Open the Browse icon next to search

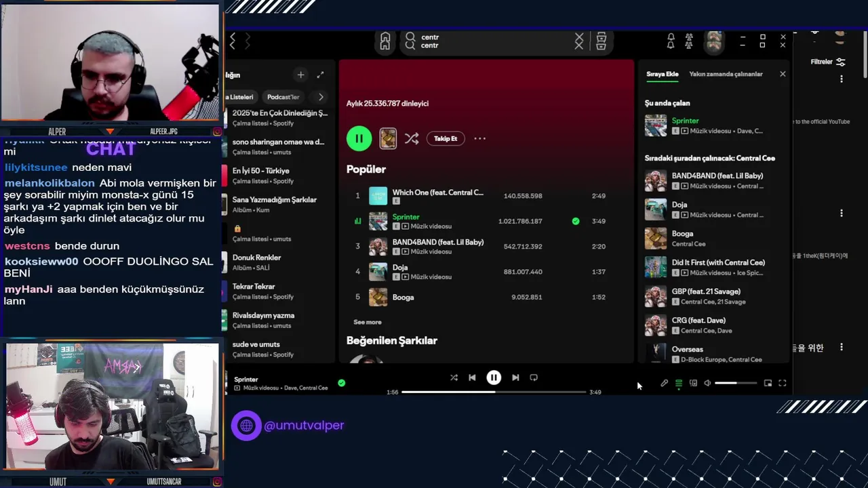pos(601,41)
